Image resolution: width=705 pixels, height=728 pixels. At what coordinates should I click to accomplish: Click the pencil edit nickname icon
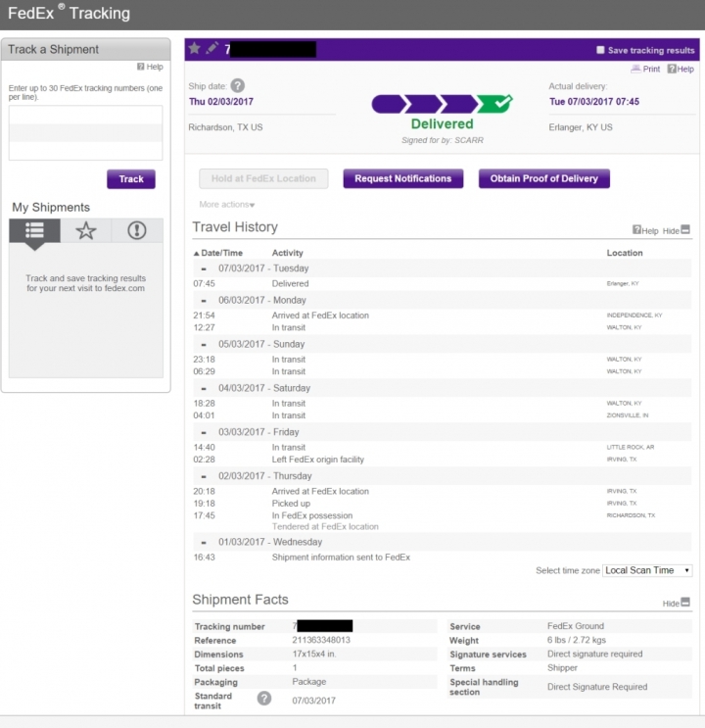coord(211,48)
